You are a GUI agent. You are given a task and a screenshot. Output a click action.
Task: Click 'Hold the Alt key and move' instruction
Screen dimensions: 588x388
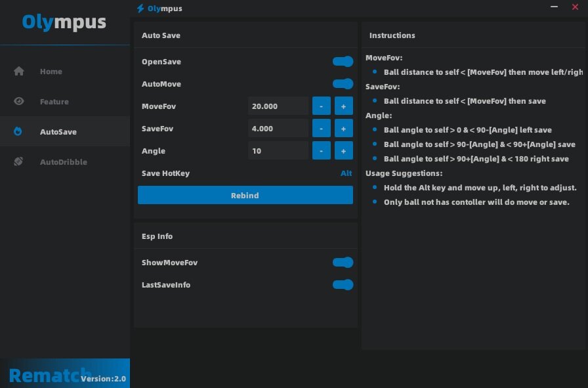[x=480, y=188]
